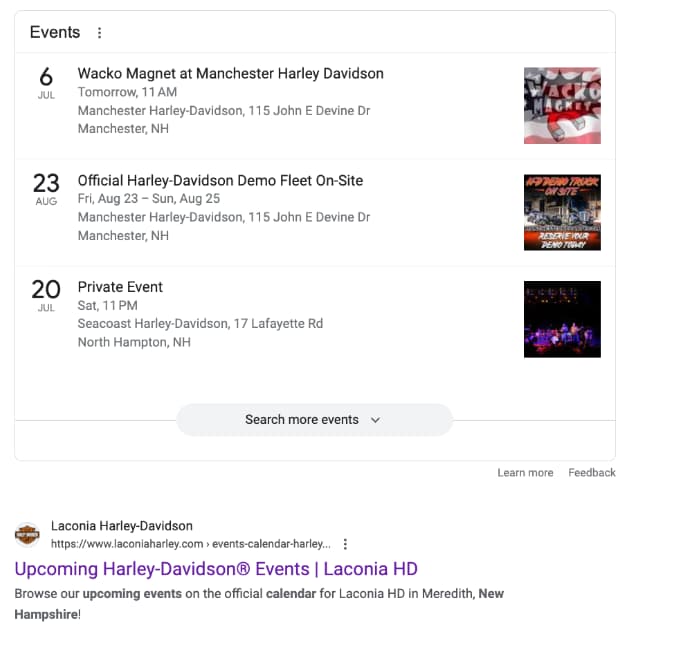Open three-dot options beside laconiaharley.com URL
The image size is (682, 648).
point(345,544)
